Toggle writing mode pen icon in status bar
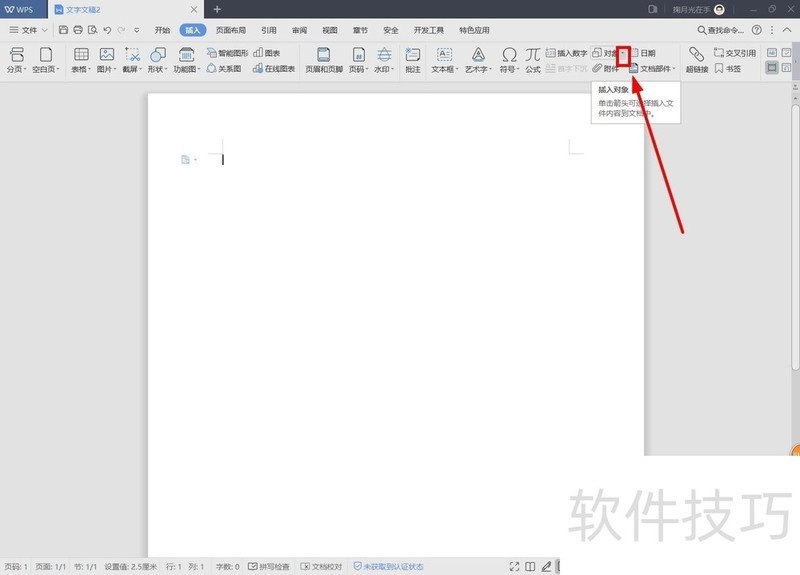This screenshot has width=800, height=575. [x=546, y=566]
